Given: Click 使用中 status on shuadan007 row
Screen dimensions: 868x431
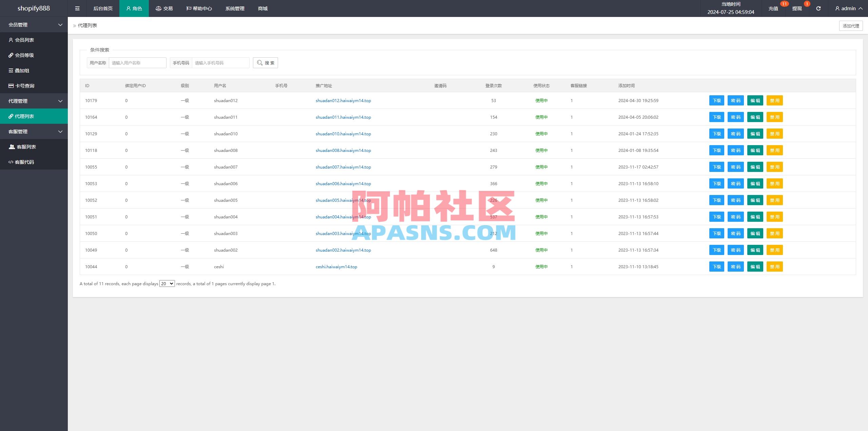Looking at the screenshot, I should point(541,167).
